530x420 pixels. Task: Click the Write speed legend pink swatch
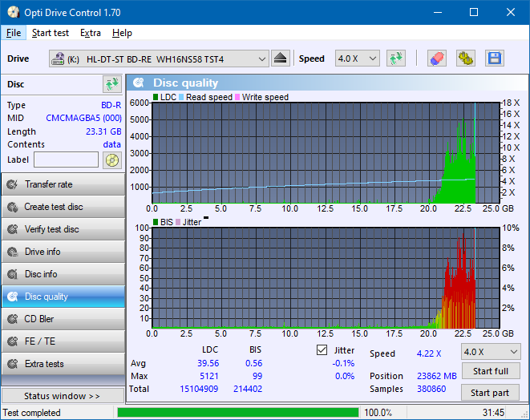coord(237,97)
